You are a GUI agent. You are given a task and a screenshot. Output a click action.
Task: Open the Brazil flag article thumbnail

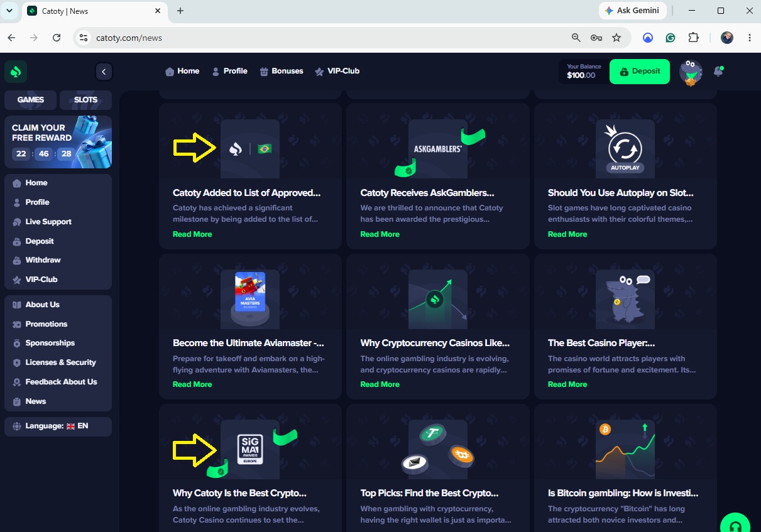click(250, 149)
